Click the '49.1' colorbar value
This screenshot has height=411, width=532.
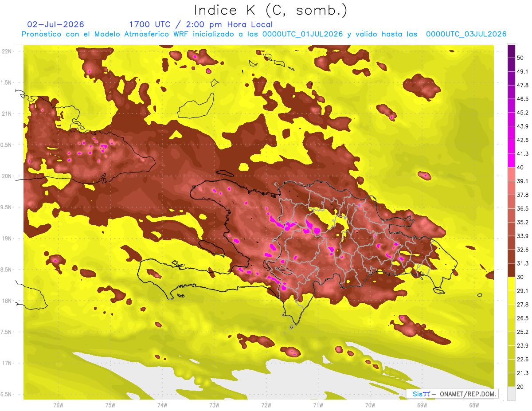[523, 71]
